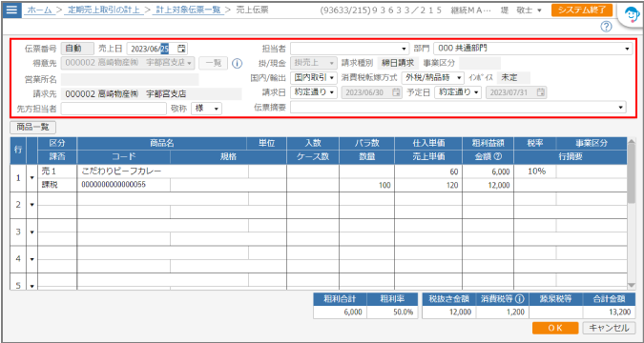Open user menu for 堤 敬士
Screen dimensions: 644x343
(522, 10)
